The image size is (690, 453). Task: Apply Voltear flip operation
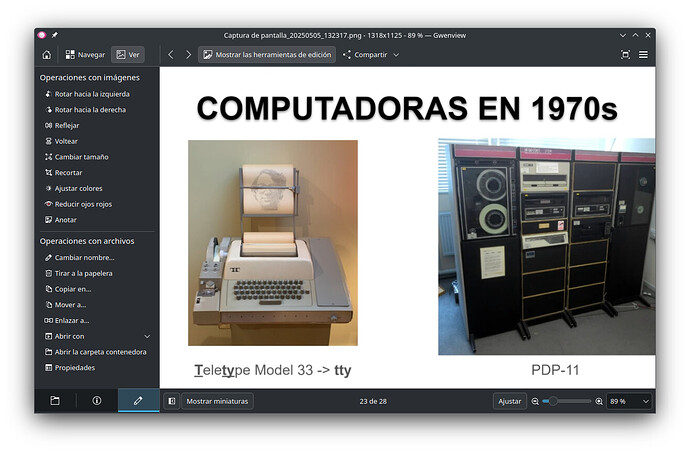pyautogui.click(x=61, y=141)
